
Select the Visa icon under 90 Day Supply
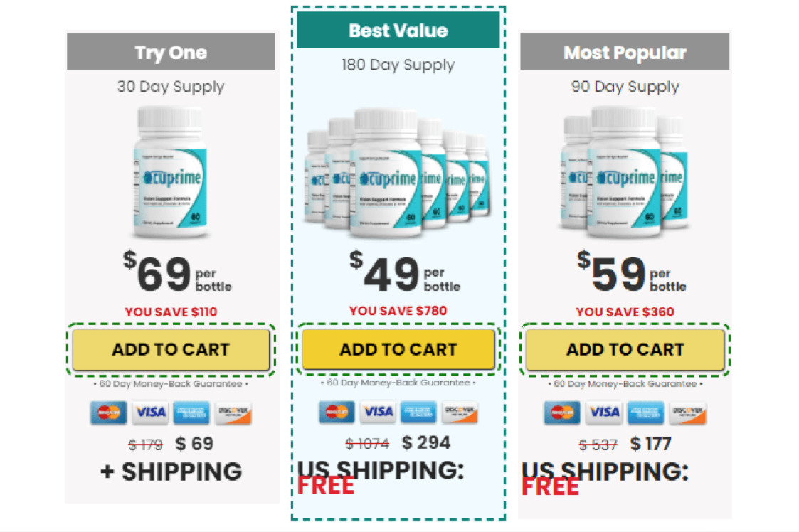point(604,413)
